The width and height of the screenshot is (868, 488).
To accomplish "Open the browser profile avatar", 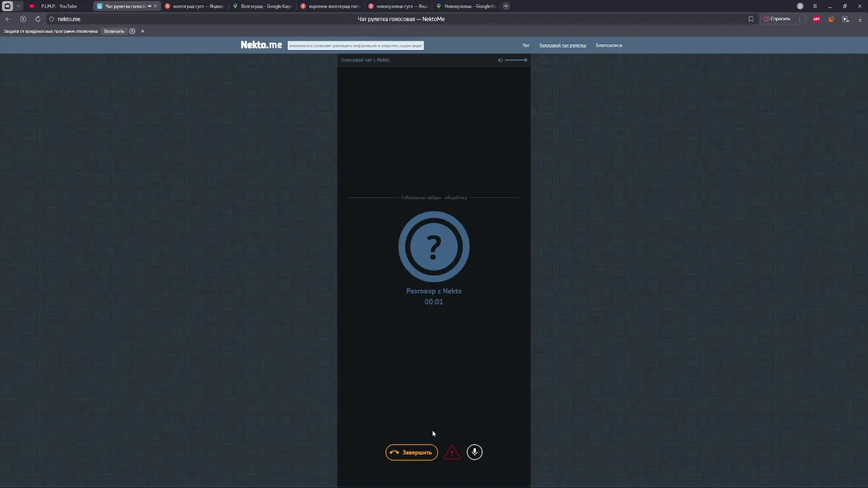I will click(x=800, y=6).
